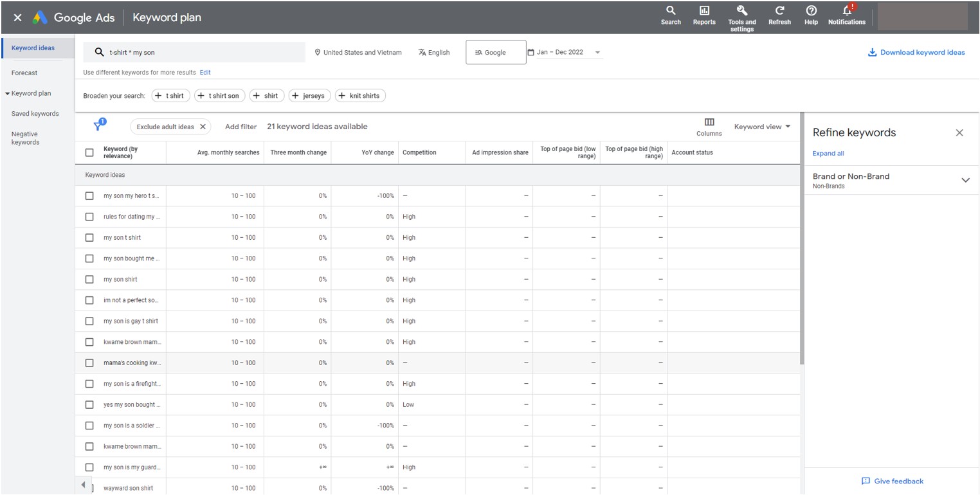Check the 'im not a perfect so...' row

tap(89, 300)
